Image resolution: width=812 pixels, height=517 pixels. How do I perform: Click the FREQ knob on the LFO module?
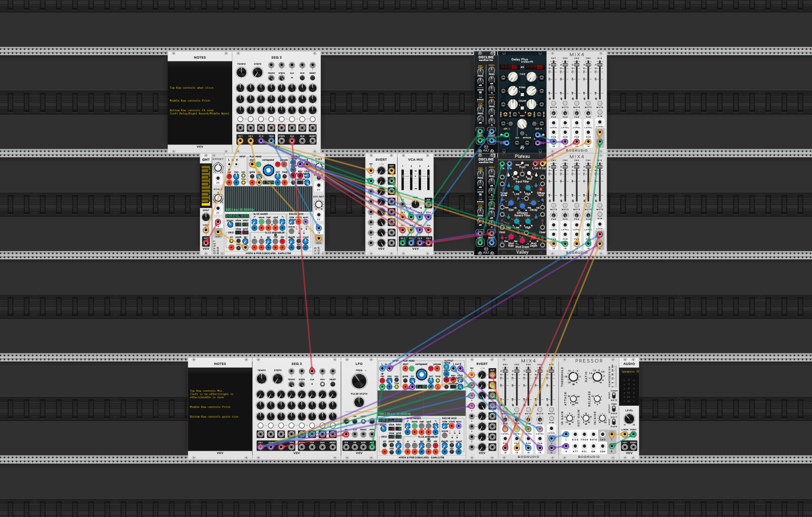[x=359, y=381]
